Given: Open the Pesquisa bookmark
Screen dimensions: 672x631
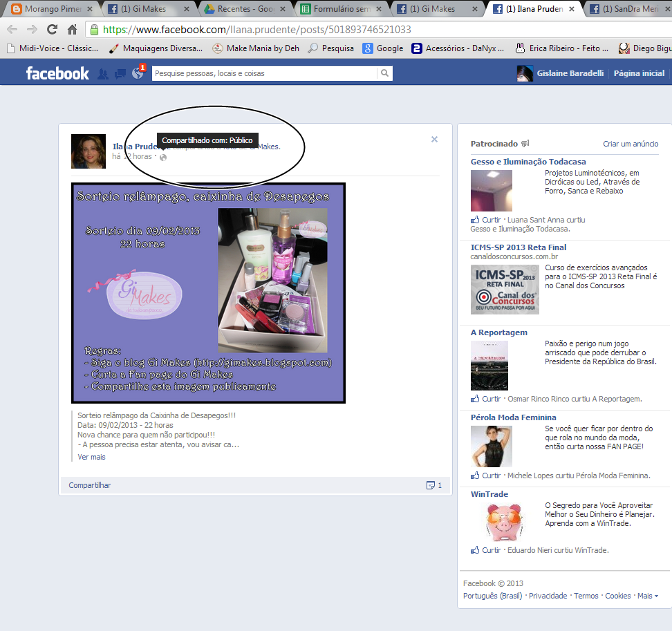Looking at the screenshot, I should 331,48.
